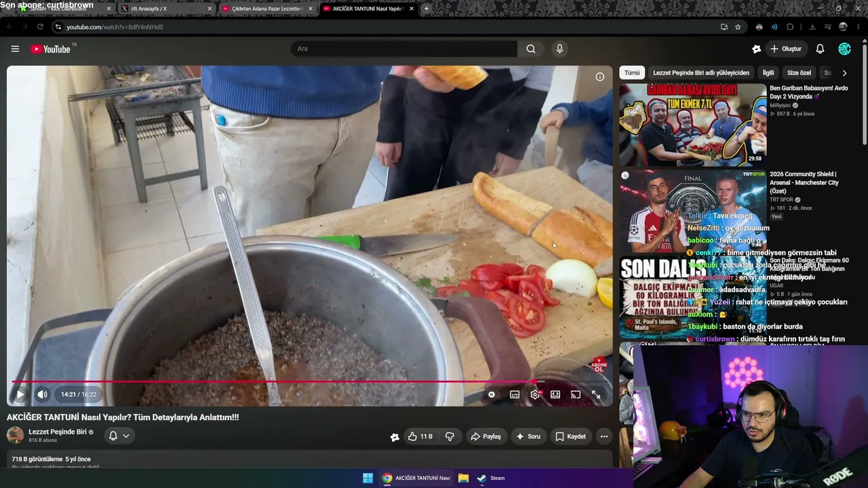Switch the player to theater mode
Viewport: 868px width, 488px height.
click(x=555, y=394)
